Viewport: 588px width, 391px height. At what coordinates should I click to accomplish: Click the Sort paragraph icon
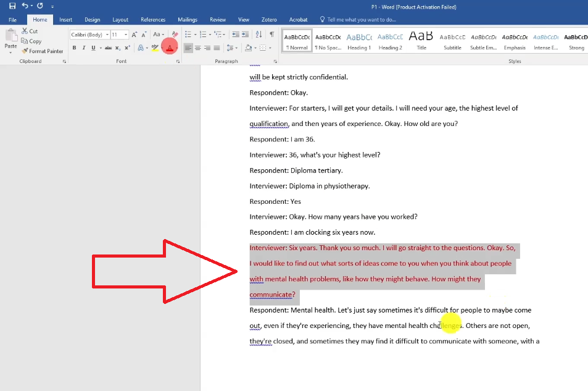click(259, 35)
